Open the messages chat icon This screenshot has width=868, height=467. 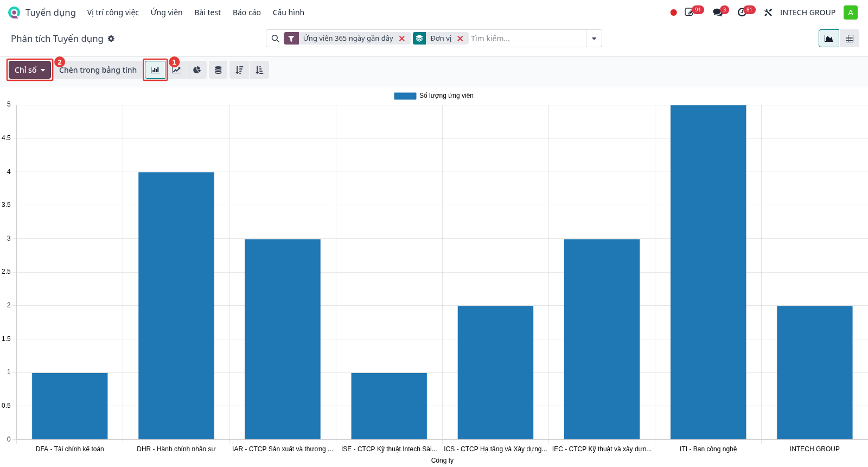point(718,12)
